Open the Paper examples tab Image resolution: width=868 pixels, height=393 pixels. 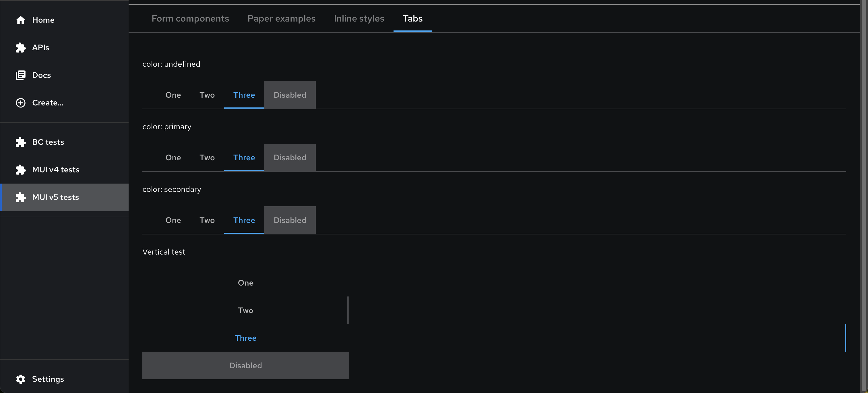(281, 19)
